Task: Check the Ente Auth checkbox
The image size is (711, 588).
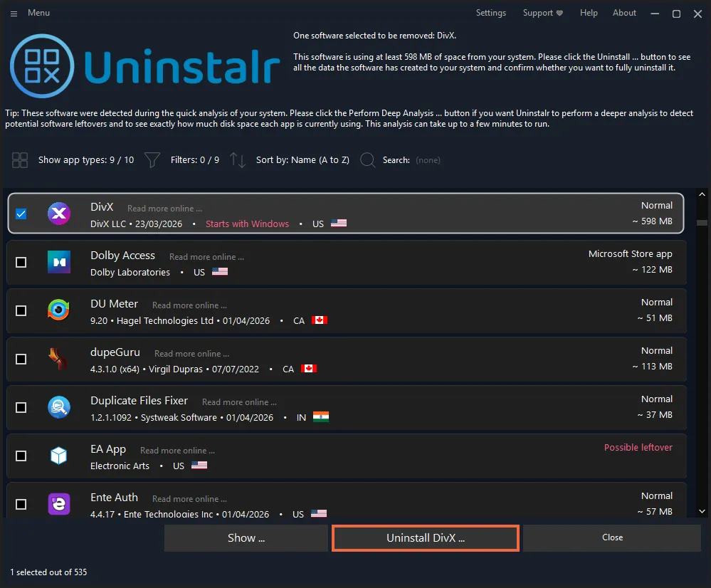Action: pyautogui.click(x=21, y=504)
